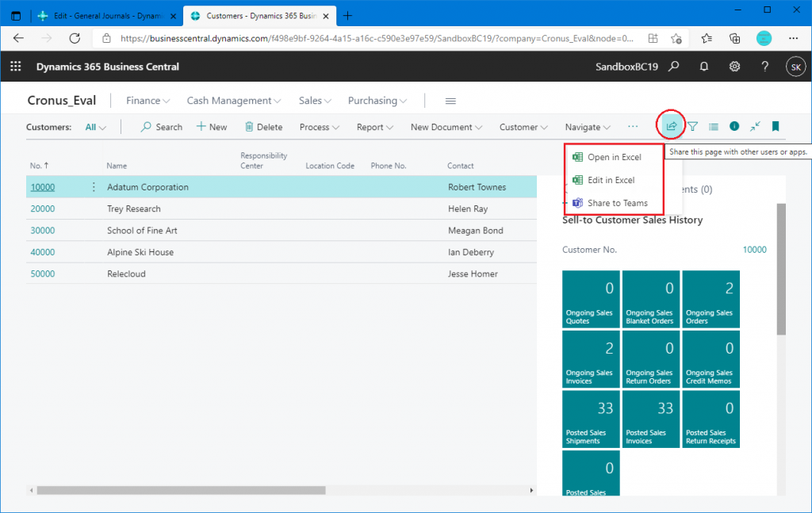Expand the Finance menu
Viewport: 812px width, 513px height.
(x=147, y=101)
